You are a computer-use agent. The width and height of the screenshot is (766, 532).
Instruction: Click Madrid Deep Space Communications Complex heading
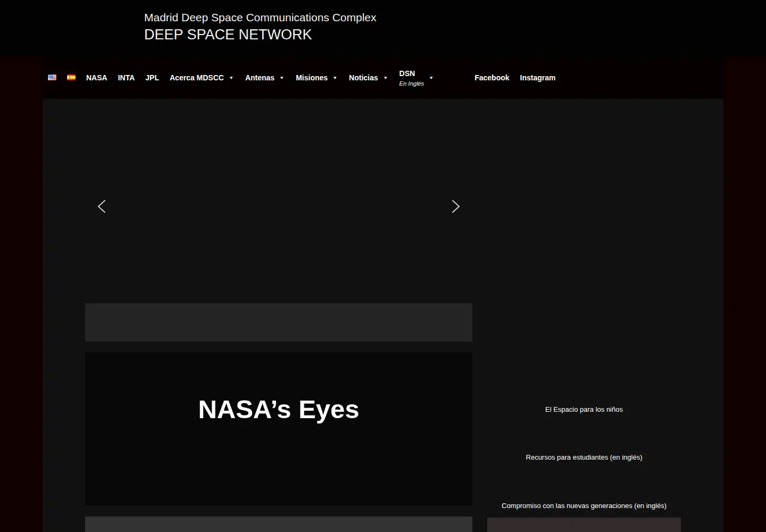click(x=260, y=18)
